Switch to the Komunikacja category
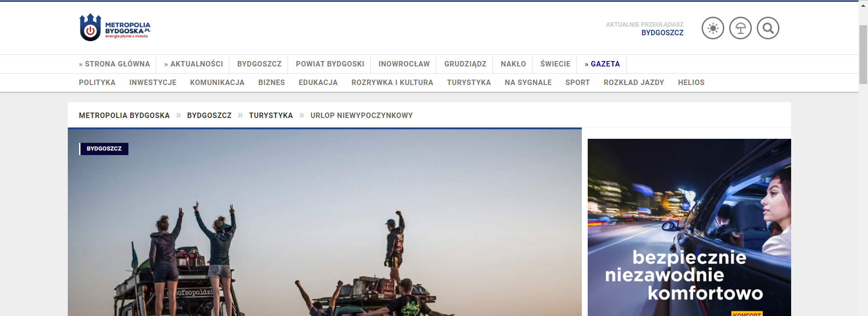This screenshot has height=316, width=868. pos(217,83)
